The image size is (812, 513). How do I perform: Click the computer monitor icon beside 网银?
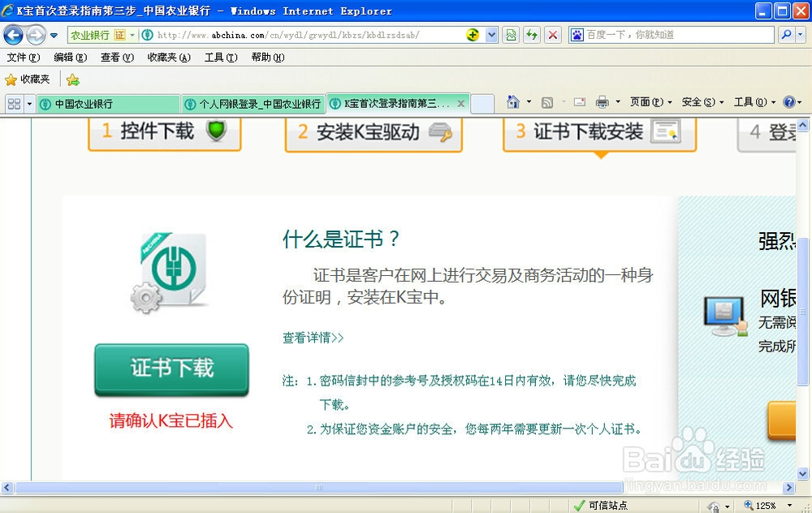[x=725, y=317]
